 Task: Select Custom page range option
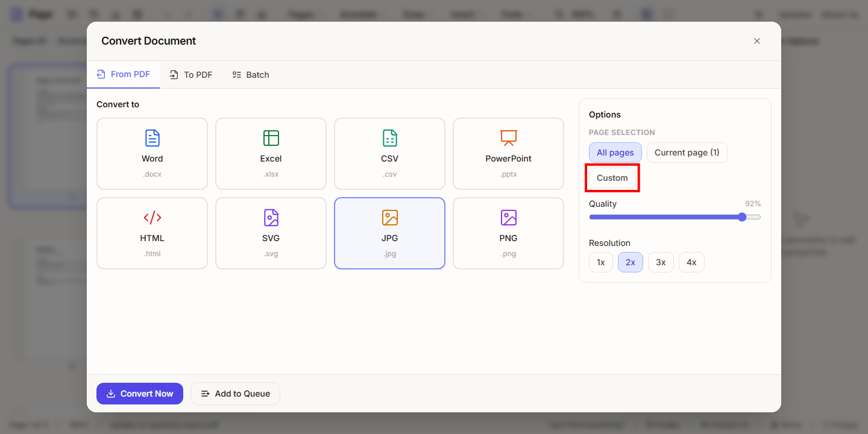[x=612, y=178]
